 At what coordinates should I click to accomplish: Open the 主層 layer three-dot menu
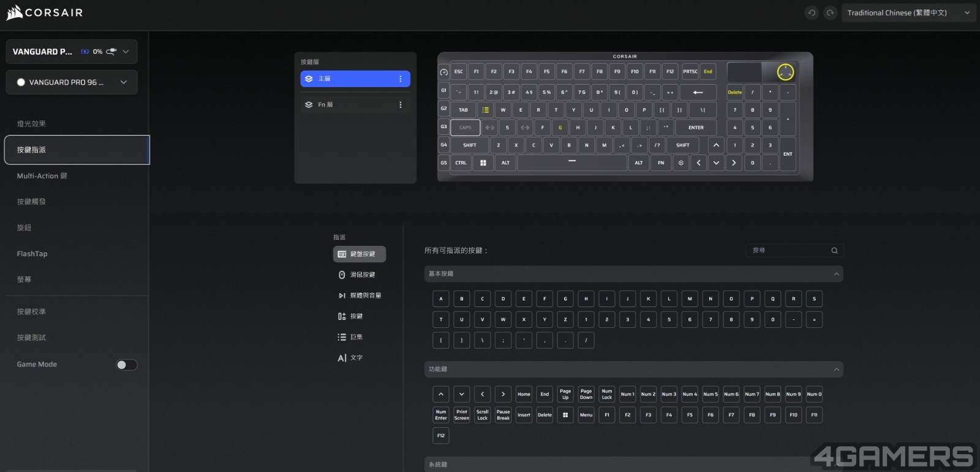tap(401, 79)
